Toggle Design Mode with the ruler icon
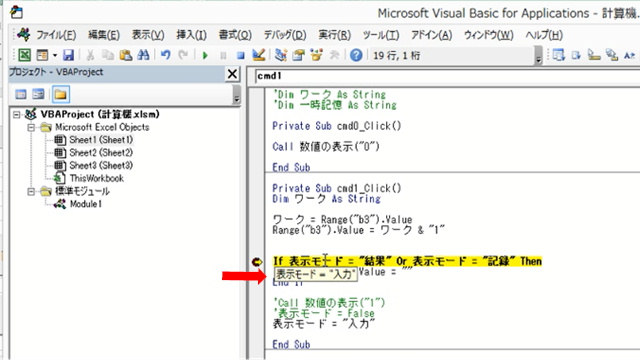640x360 pixels. (258, 55)
